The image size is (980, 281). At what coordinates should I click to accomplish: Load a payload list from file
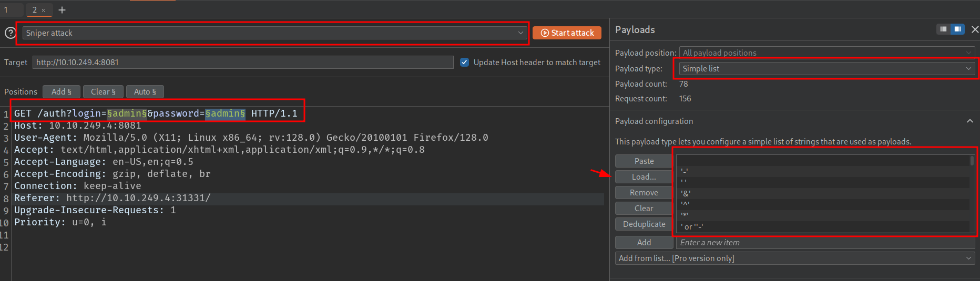coord(644,177)
